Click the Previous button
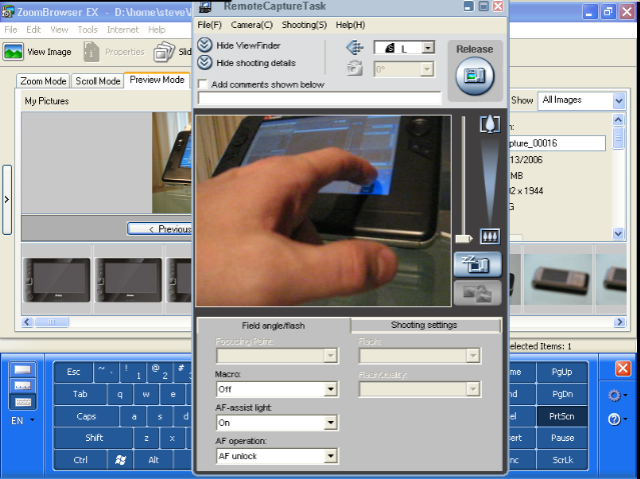640x479 pixels. click(x=160, y=229)
